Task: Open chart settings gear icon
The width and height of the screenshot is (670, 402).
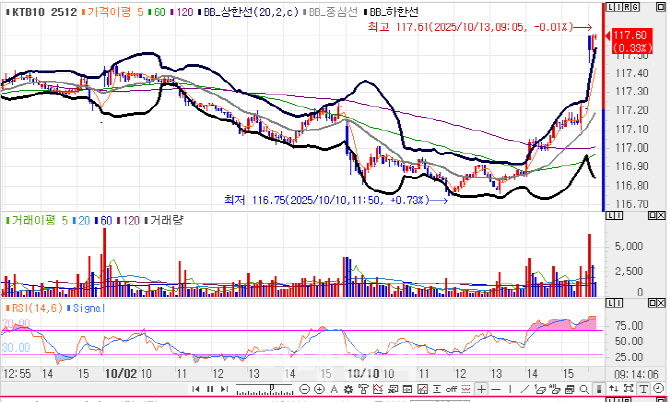Action: tap(348, 388)
